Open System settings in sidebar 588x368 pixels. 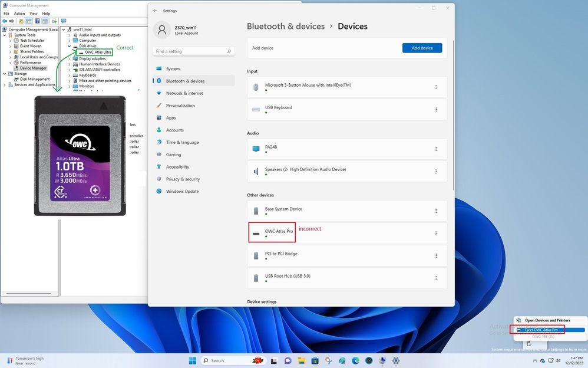tap(193, 69)
